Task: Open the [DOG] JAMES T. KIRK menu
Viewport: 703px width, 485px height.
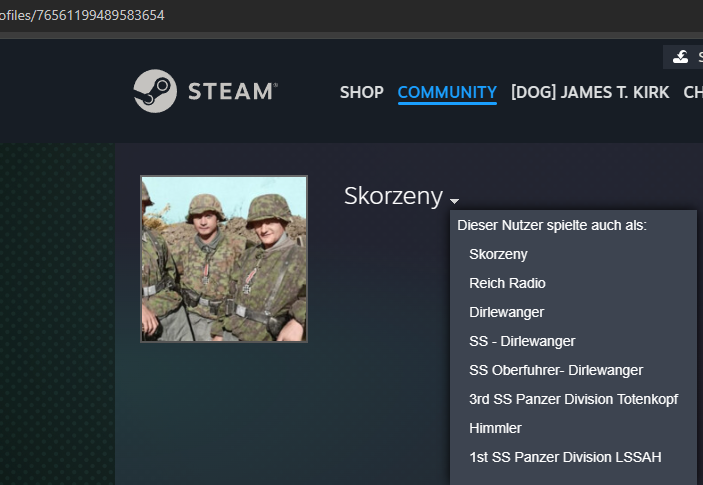Action: (590, 92)
